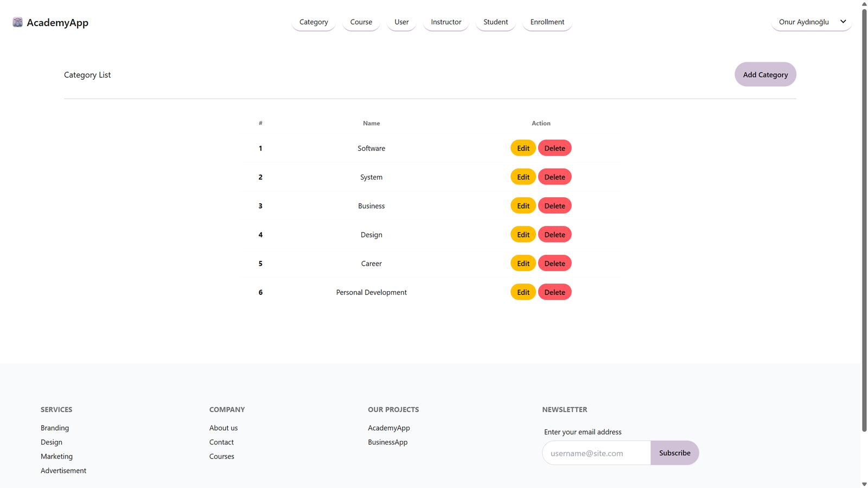Delete the Career category
The height and width of the screenshot is (488, 868).
coord(554,263)
